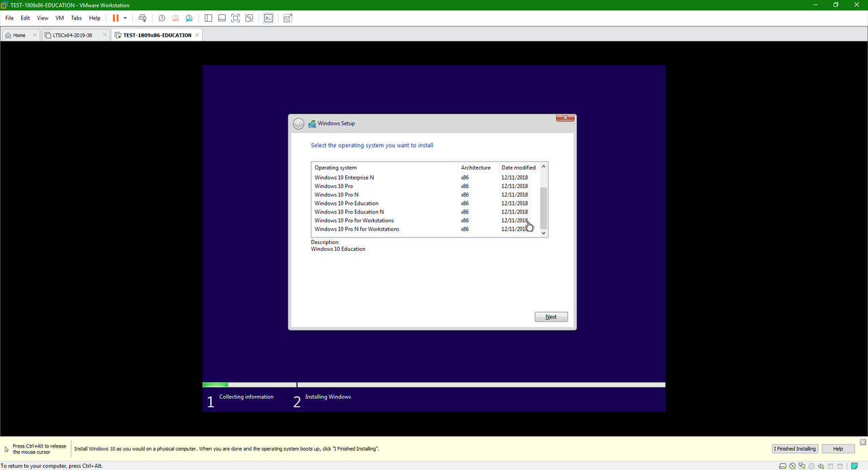Switch to console view icon
Viewport: 868px width, 470px height.
tap(269, 18)
